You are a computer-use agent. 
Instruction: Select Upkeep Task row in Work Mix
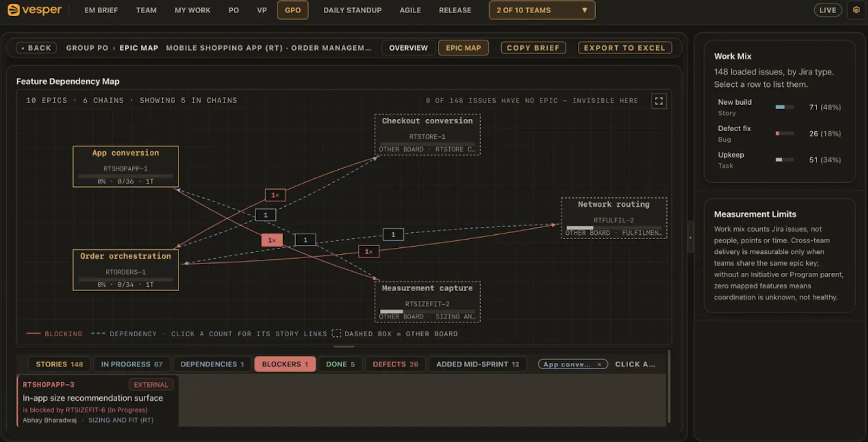(780, 160)
